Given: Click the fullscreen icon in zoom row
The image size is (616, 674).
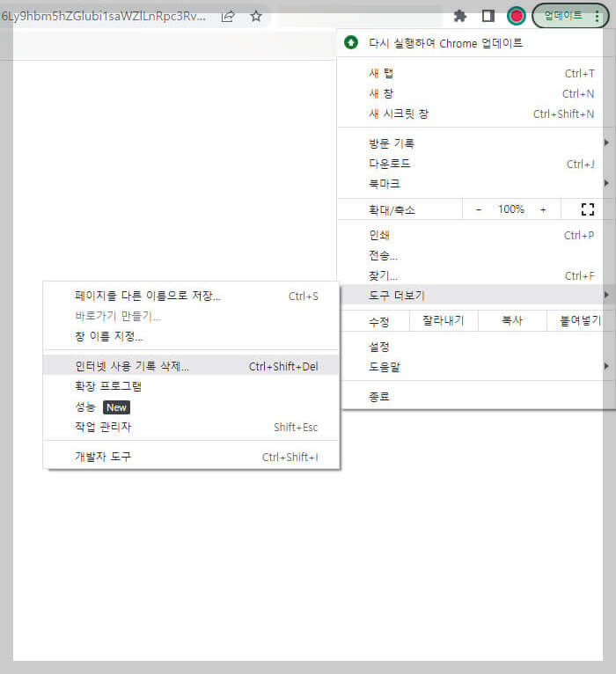Looking at the screenshot, I should click(x=588, y=209).
